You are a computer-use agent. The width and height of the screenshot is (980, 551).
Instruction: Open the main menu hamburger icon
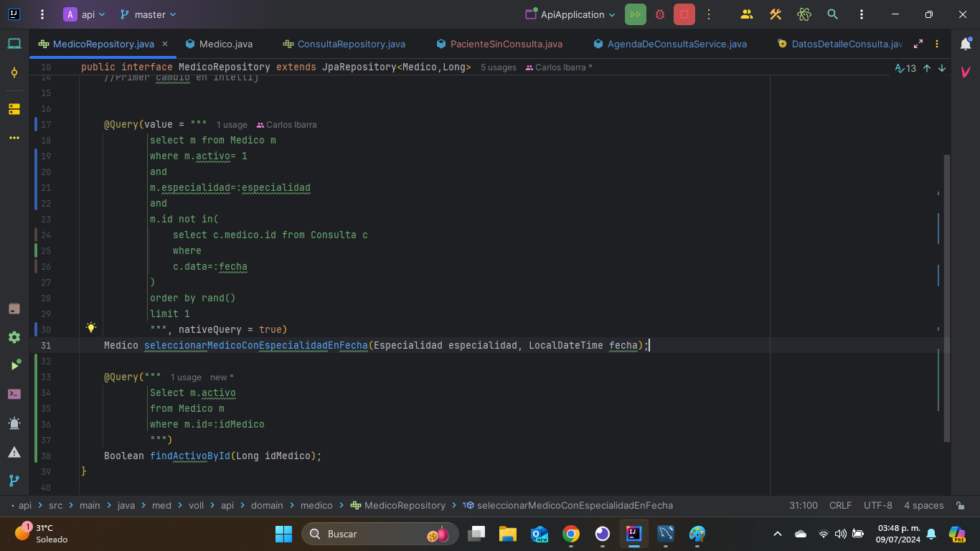42,14
